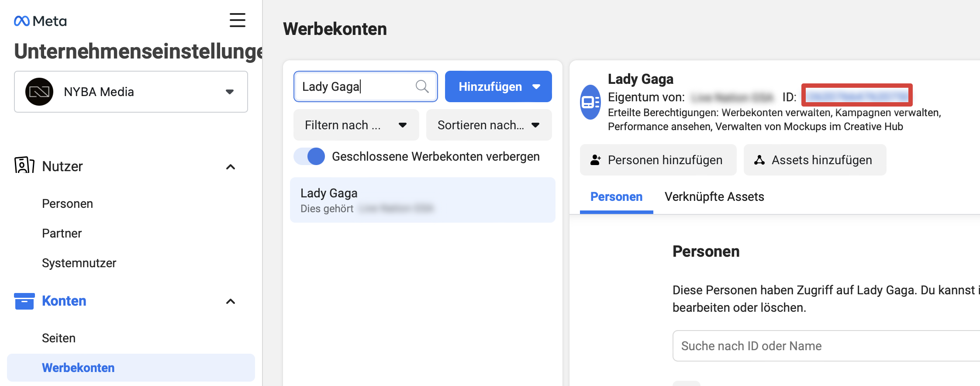Open the Sortieren nach dropdown
This screenshot has width=980, height=386.
[489, 125]
